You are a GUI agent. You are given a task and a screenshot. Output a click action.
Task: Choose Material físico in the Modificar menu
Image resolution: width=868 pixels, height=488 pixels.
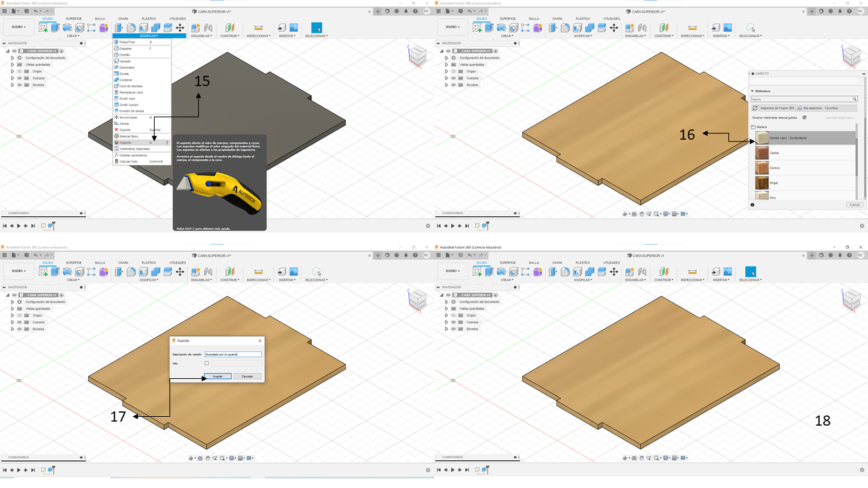click(141, 136)
